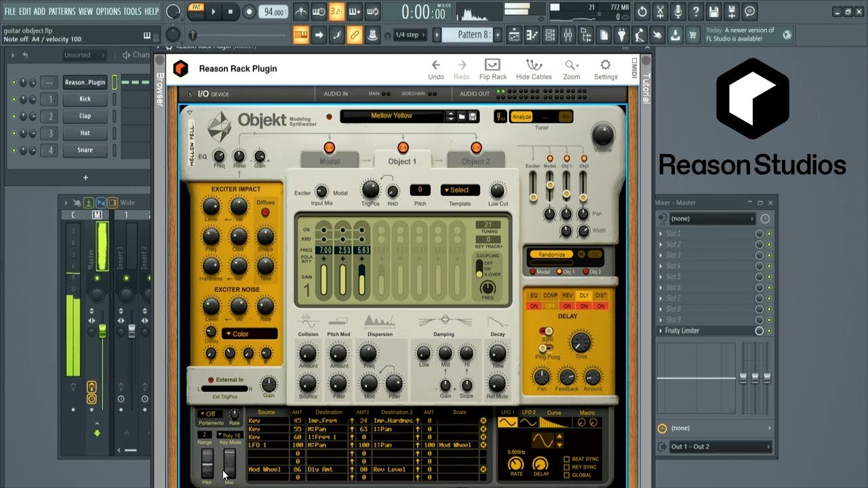Flip the delay Sync switch
This screenshot has height=488, width=868.
[545, 331]
